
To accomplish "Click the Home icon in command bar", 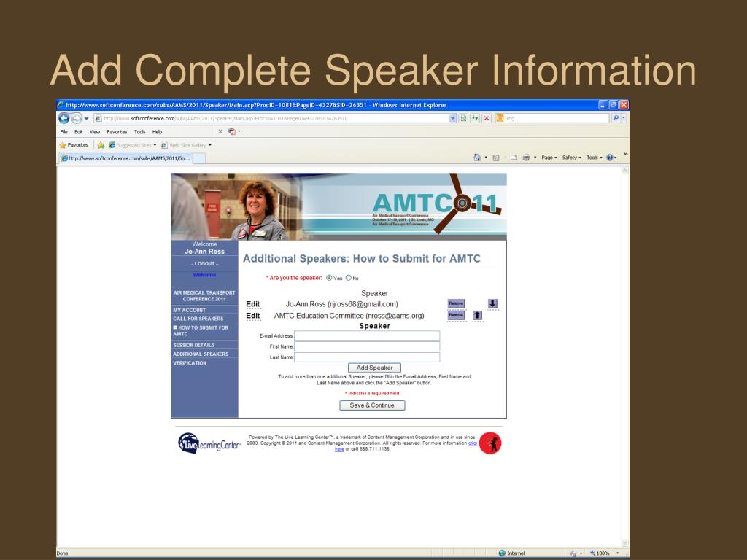I will [x=477, y=157].
